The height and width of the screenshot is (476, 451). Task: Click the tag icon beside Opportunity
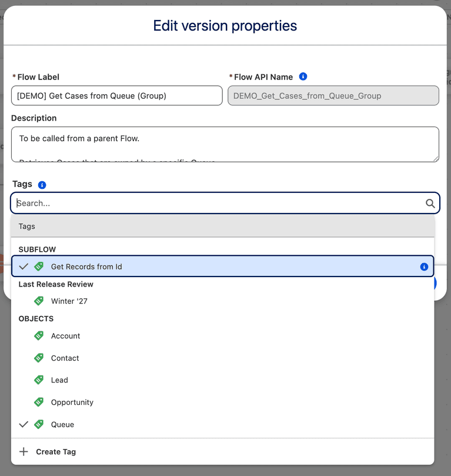pos(39,402)
